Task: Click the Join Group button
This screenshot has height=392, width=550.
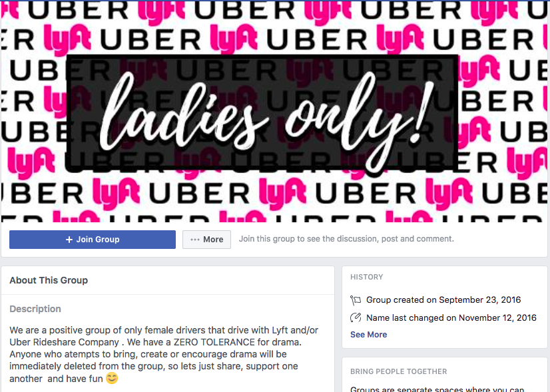Action: click(x=93, y=240)
